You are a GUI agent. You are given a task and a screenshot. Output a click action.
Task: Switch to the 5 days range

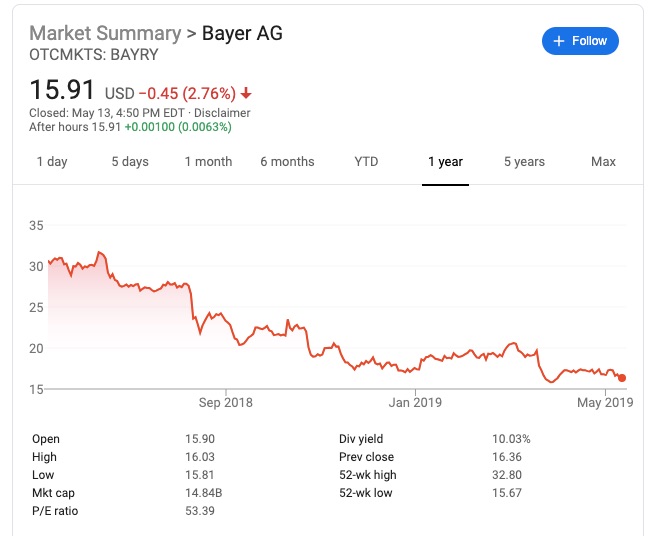tap(130, 162)
